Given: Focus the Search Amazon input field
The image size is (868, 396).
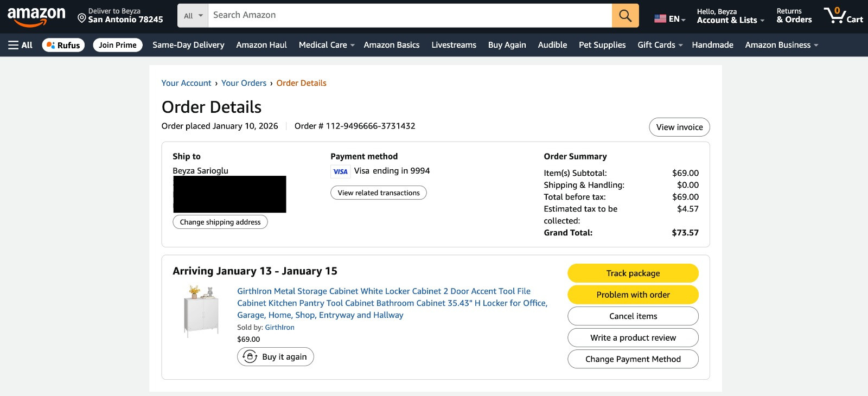Looking at the screenshot, I should point(410,16).
